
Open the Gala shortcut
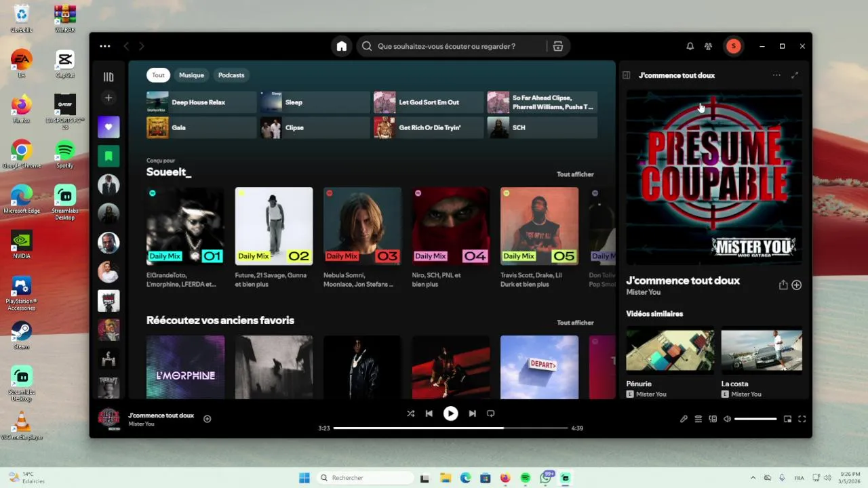pyautogui.click(x=201, y=127)
